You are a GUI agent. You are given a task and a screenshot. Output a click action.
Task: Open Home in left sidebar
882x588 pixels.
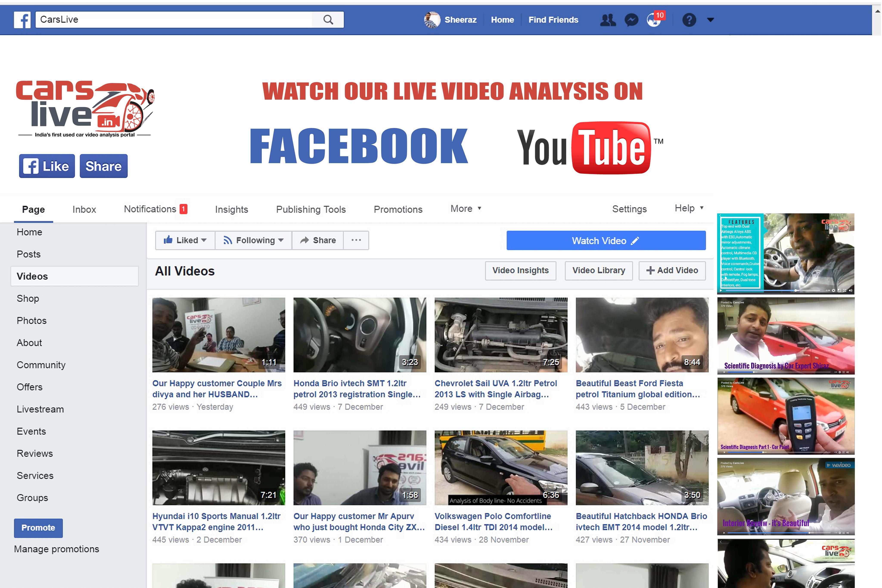pyautogui.click(x=29, y=232)
